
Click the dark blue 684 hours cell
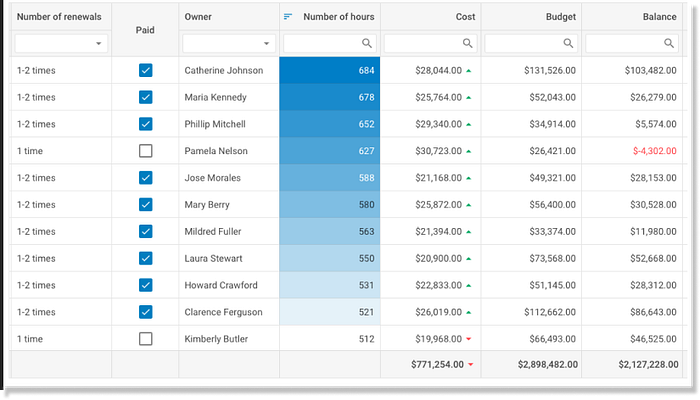[x=330, y=70]
